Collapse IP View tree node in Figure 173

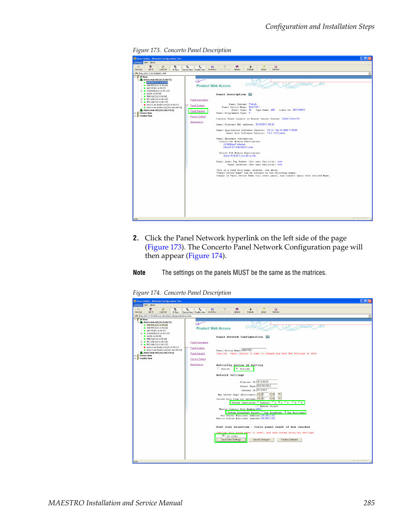pyautogui.click(x=135, y=77)
